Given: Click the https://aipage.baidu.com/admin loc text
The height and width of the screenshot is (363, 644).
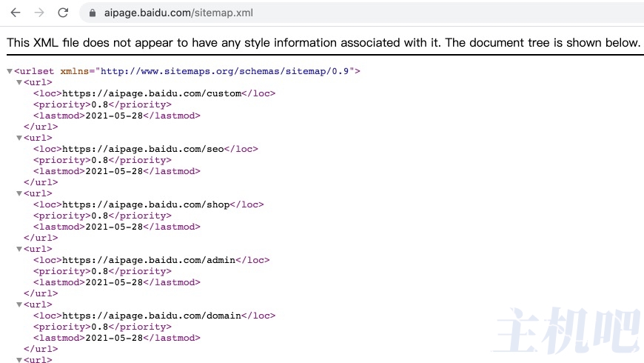Looking at the screenshot, I should 149,260.
